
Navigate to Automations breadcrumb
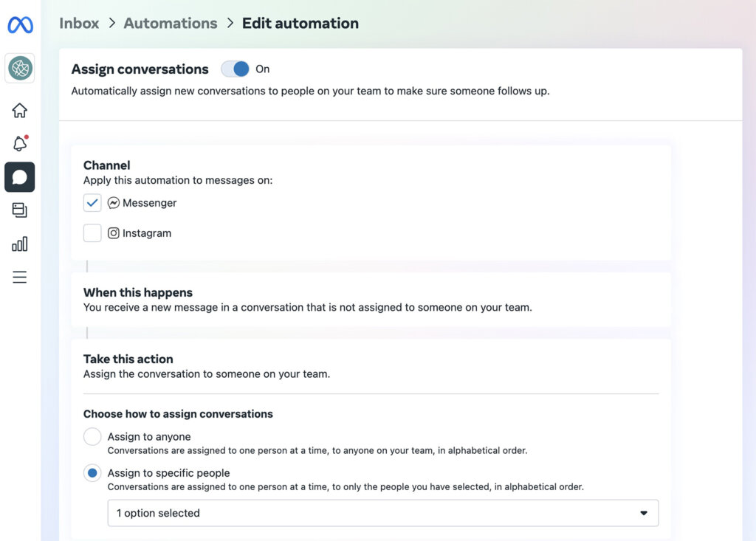click(x=171, y=23)
